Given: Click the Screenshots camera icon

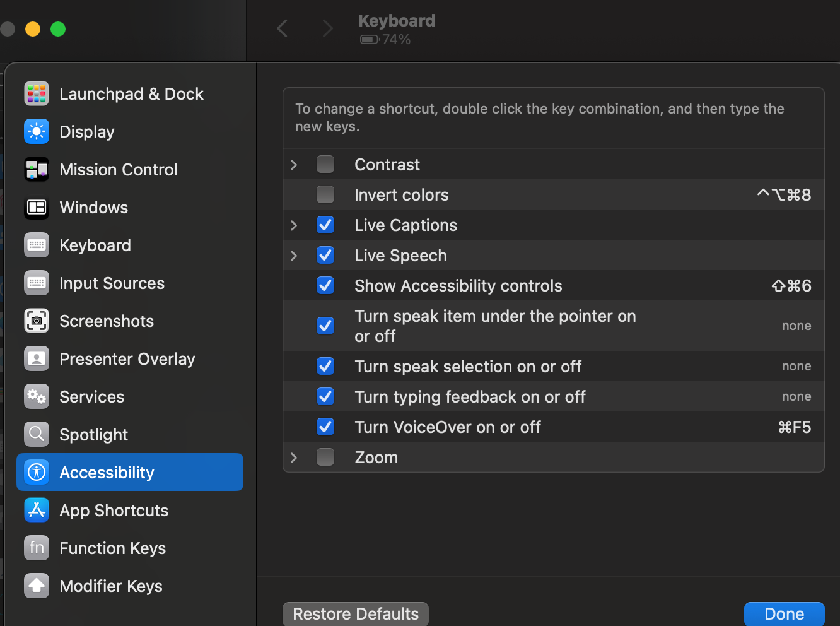Looking at the screenshot, I should tap(37, 321).
